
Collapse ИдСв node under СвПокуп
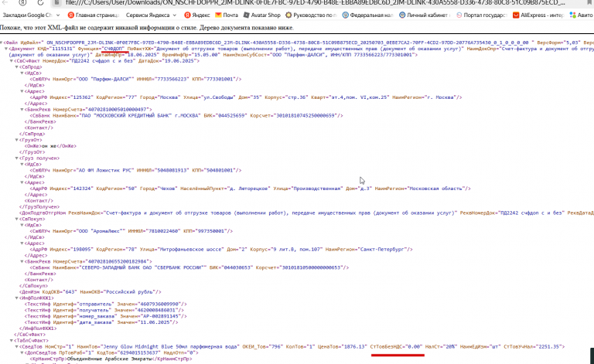click(x=22, y=225)
